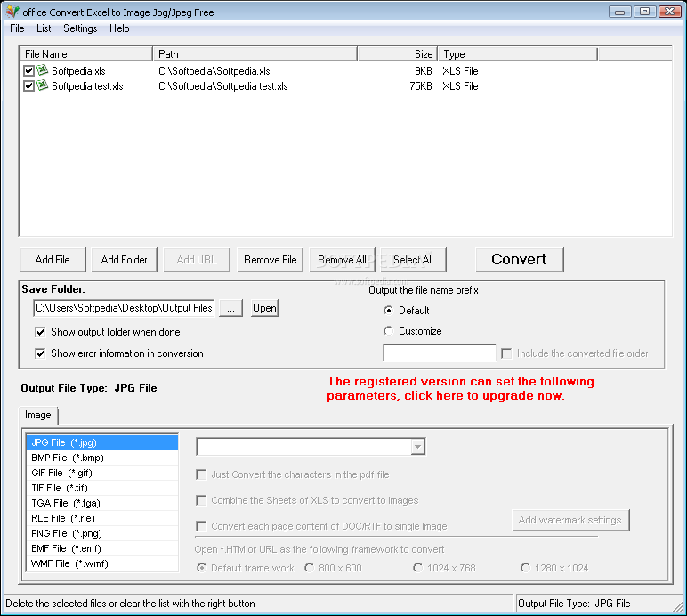Choose the 800 x 600 framework option

(310, 568)
